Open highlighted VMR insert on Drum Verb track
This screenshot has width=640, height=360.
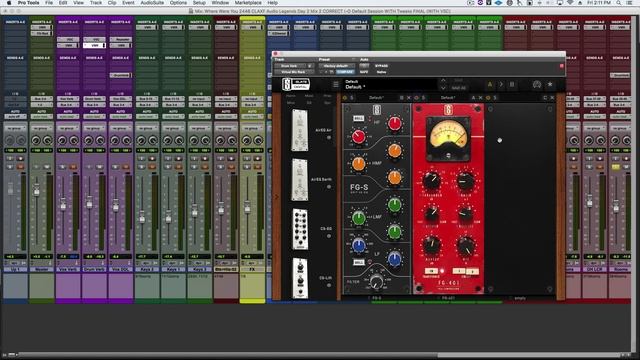[x=95, y=45]
